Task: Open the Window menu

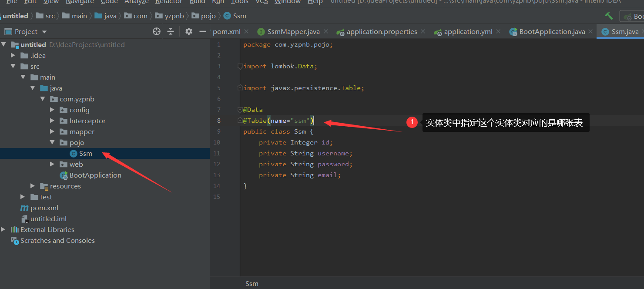Action: pyautogui.click(x=287, y=2)
